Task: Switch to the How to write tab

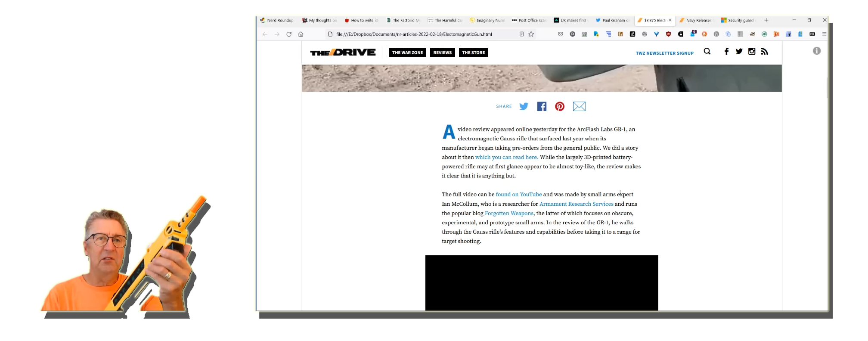Action: (x=361, y=20)
